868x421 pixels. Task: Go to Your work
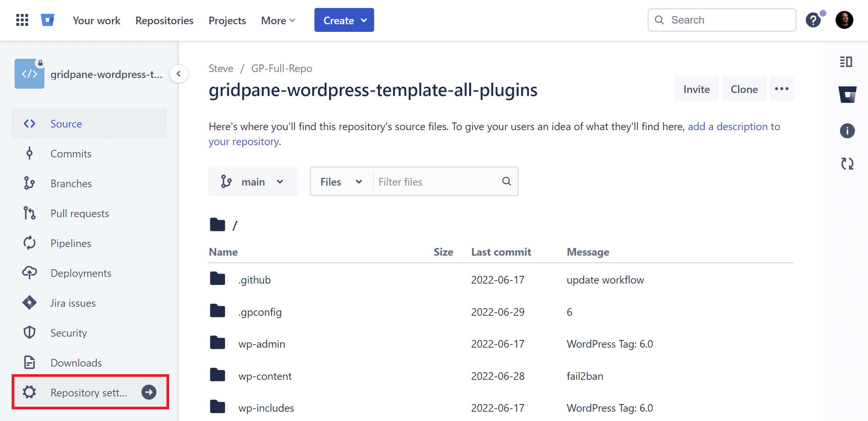click(97, 21)
